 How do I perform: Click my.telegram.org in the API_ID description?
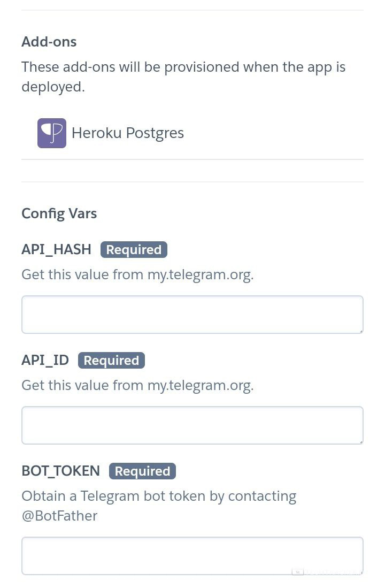click(199, 386)
